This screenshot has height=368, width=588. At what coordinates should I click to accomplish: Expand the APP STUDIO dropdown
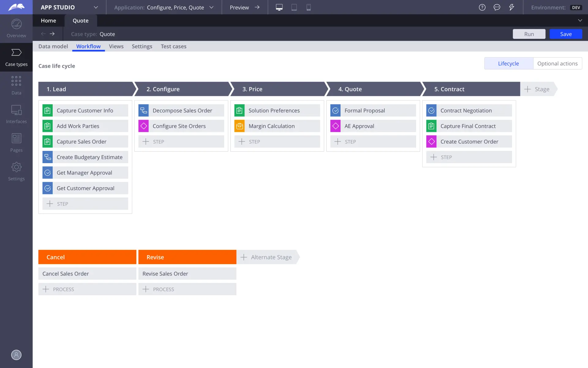click(96, 7)
